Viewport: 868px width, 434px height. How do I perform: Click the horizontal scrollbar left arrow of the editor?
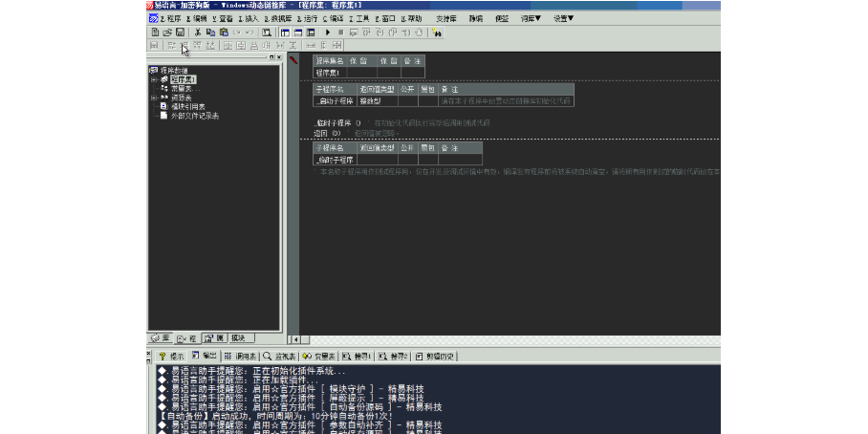pyautogui.click(x=294, y=339)
